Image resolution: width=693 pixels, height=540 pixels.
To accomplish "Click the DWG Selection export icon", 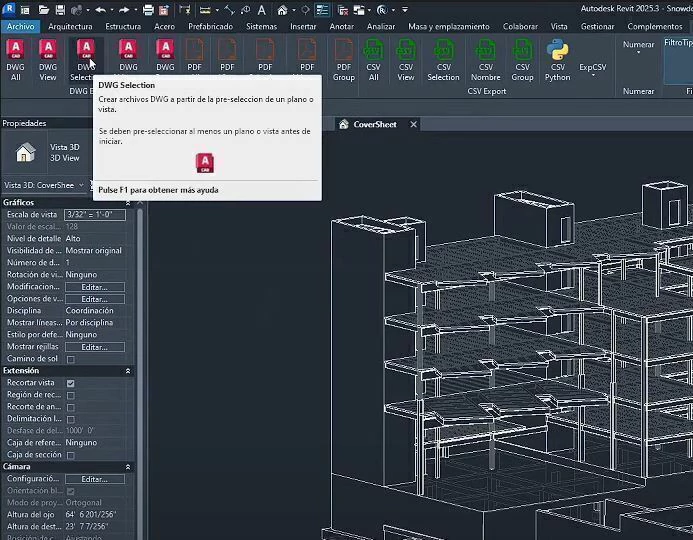I will [86, 49].
